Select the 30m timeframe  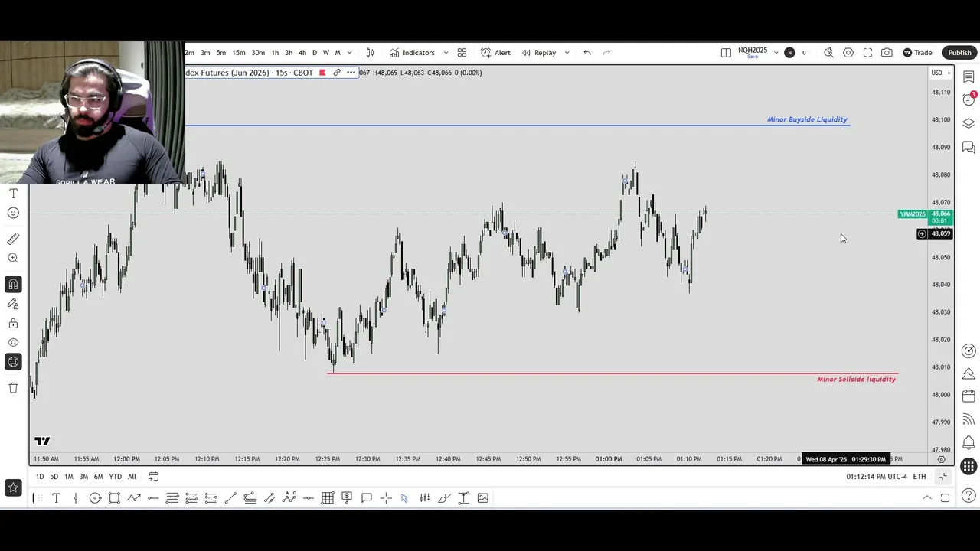(258, 53)
